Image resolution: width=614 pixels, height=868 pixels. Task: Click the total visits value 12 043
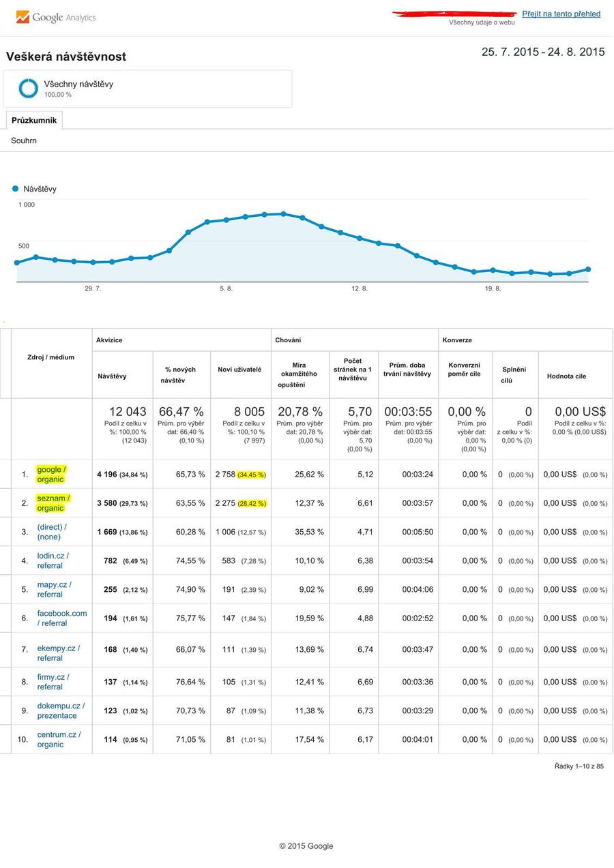tap(128, 412)
